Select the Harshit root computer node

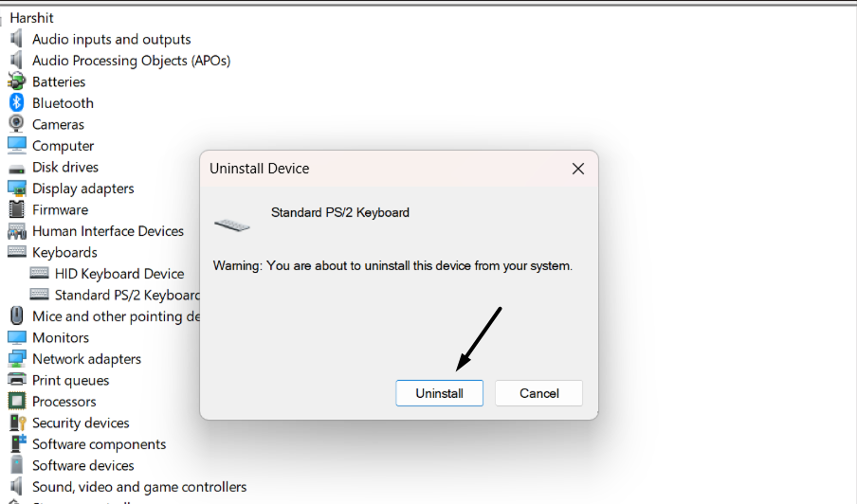[31, 18]
